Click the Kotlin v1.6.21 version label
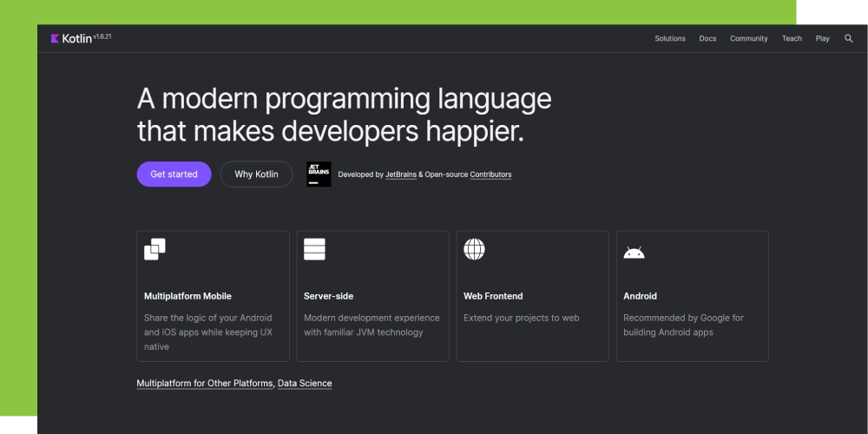868x434 pixels. [x=102, y=36]
